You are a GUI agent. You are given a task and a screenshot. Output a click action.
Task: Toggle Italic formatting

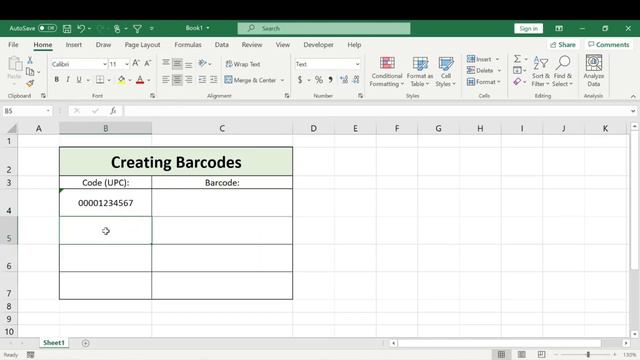68,80
